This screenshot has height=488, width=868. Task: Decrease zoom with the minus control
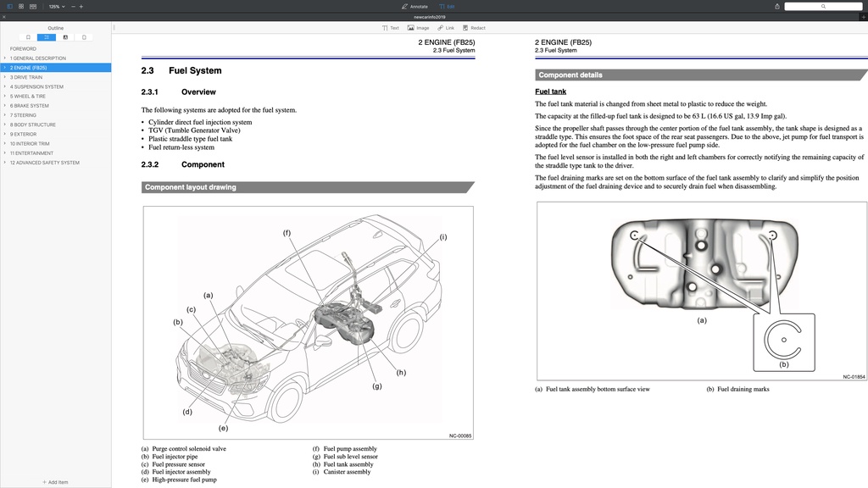[x=72, y=7]
